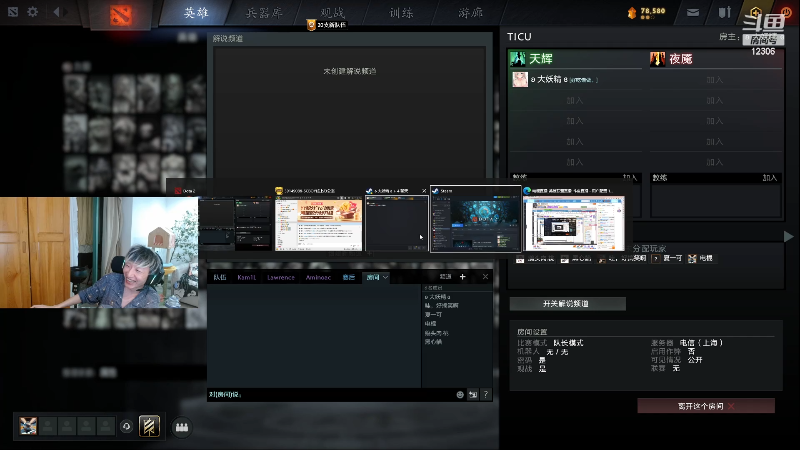Click your party hero avatar at bottom left

click(x=28, y=426)
